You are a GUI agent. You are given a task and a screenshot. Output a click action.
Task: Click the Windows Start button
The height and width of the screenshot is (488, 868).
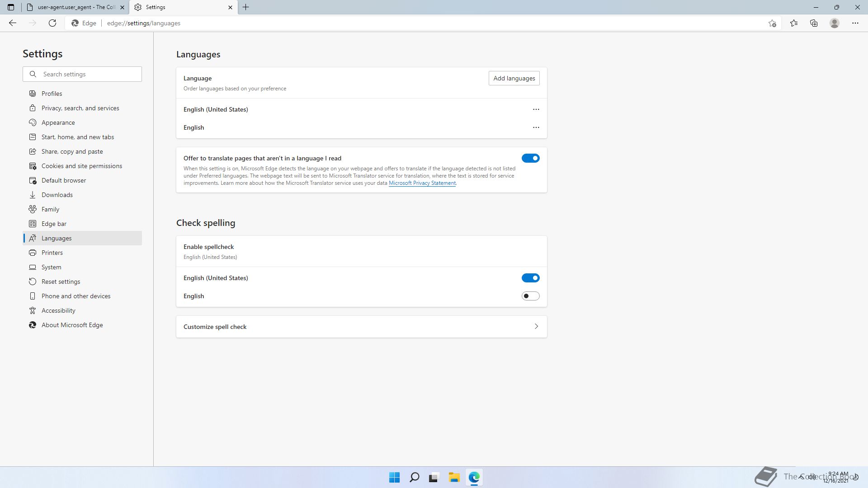394,477
